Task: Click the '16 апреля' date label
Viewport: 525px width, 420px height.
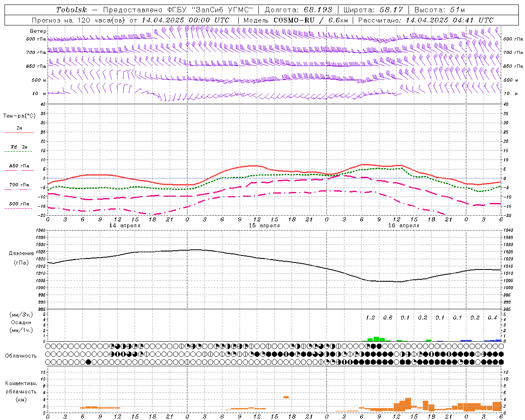Action: pos(404,226)
